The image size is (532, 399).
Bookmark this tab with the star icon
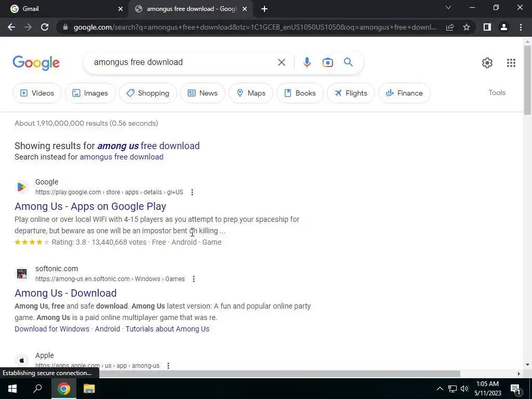pyautogui.click(x=467, y=27)
